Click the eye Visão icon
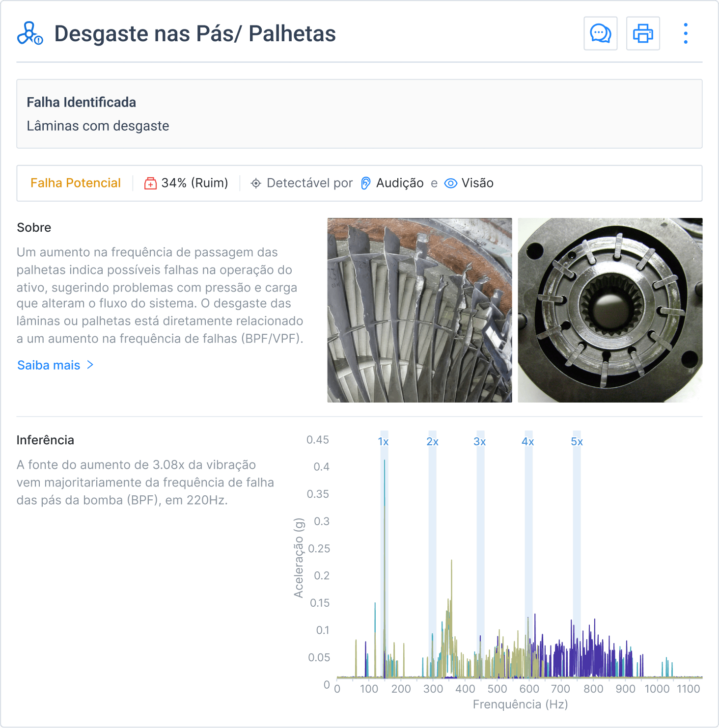The image size is (719, 728). pos(450,183)
